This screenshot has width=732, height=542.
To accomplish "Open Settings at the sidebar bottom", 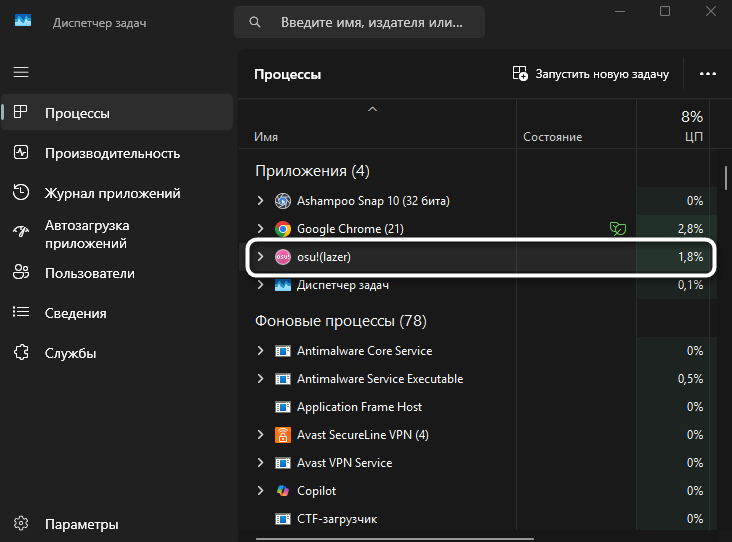I will (81, 524).
